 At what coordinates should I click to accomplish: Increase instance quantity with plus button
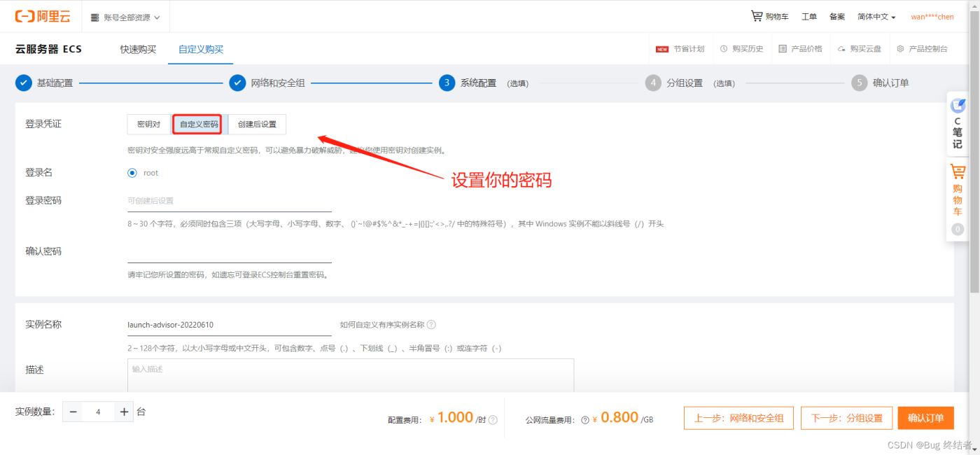pos(124,412)
